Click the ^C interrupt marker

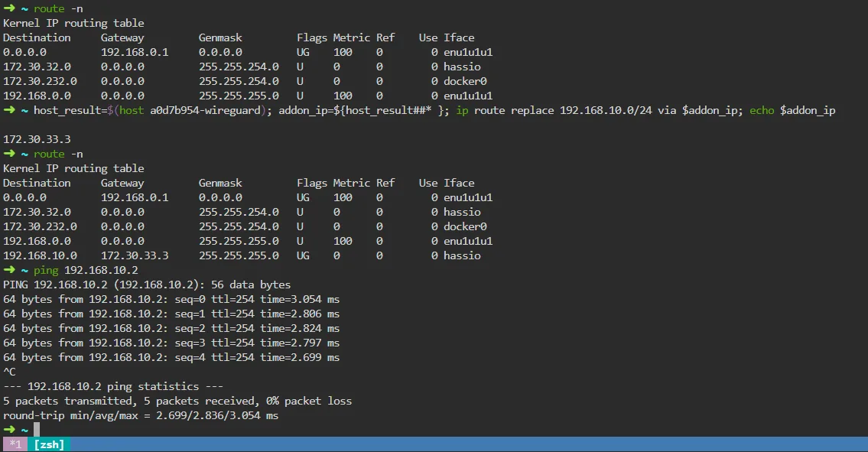[x=9, y=372]
